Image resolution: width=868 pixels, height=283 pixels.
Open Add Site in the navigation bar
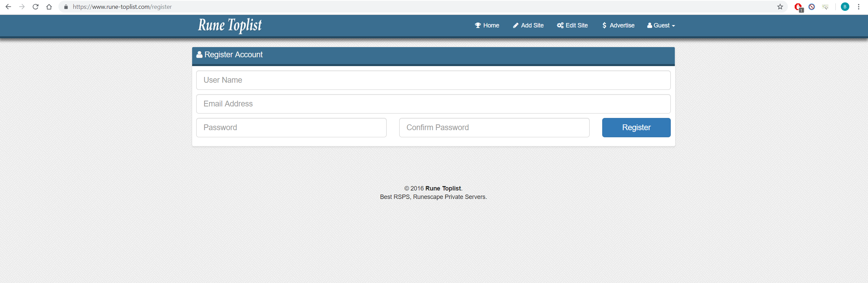[528, 25]
